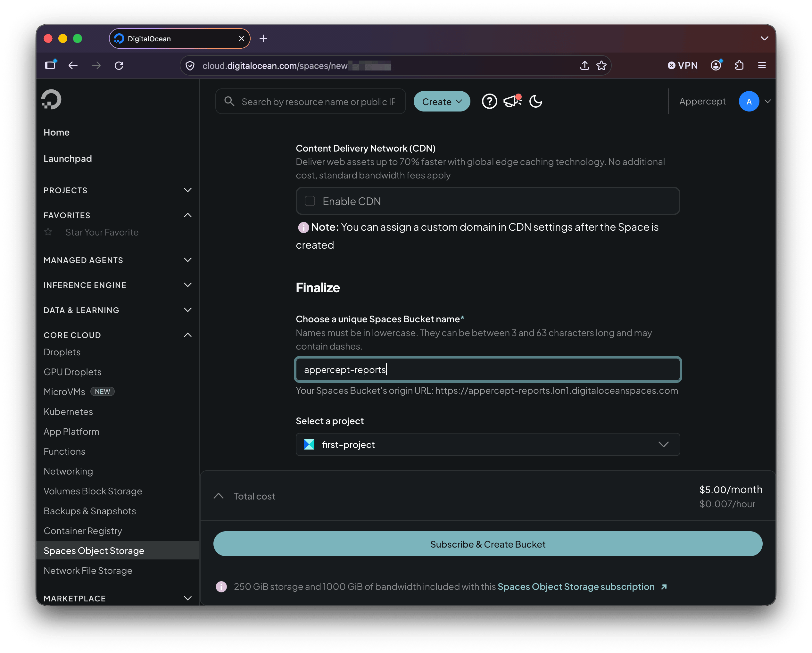Open the sidebar panel toggle icon
Screen dimensions: 812x653
click(50, 65)
